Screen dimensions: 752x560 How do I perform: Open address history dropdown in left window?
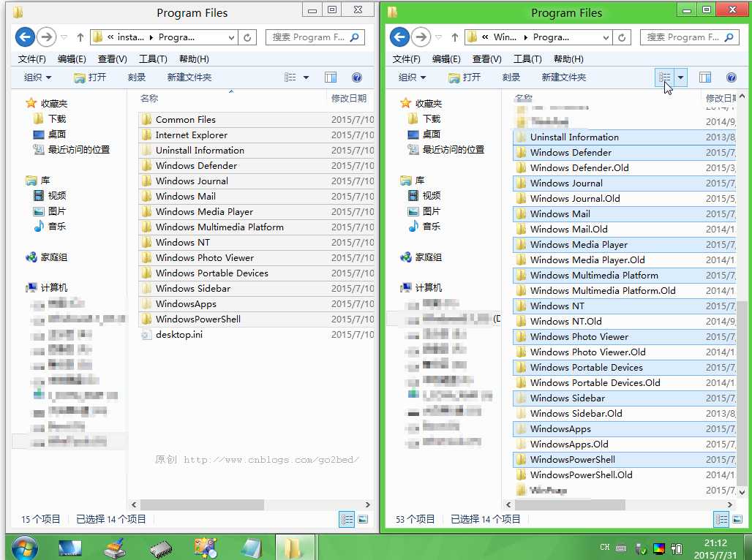point(231,37)
